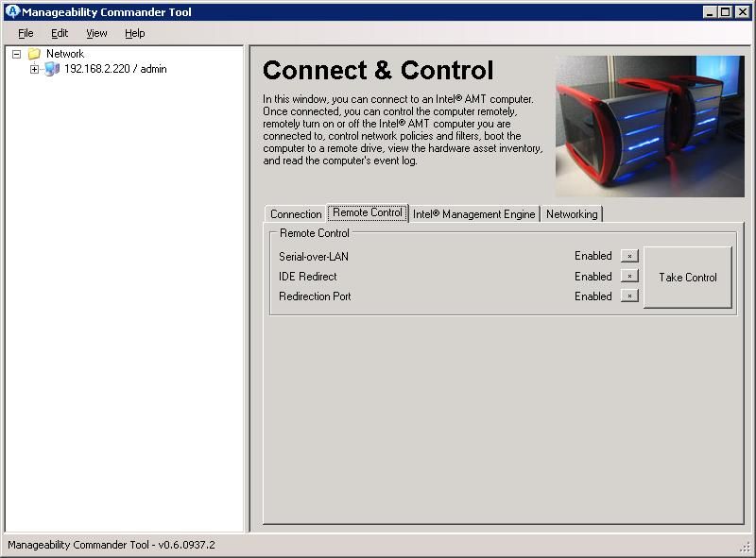Open the Help menu
The width and height of the screenshot is (756, 558).
(x=135, y=33)
